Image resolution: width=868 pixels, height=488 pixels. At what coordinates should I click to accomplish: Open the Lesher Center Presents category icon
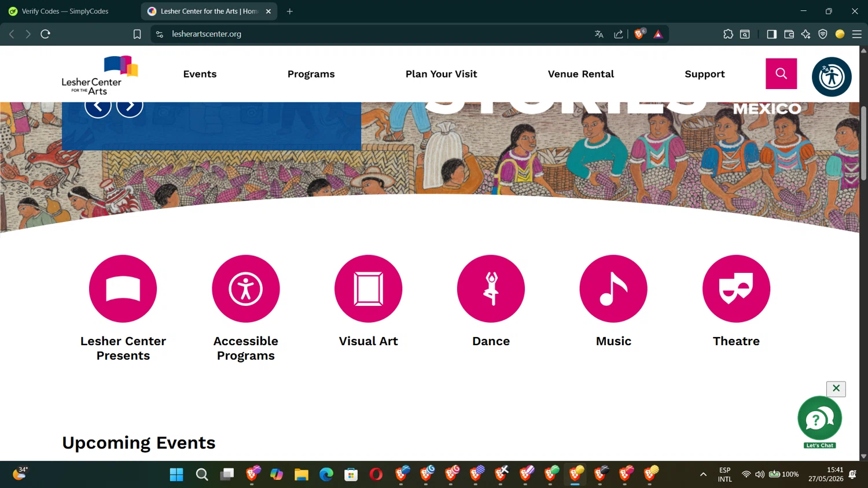click(x=123, y=289)
